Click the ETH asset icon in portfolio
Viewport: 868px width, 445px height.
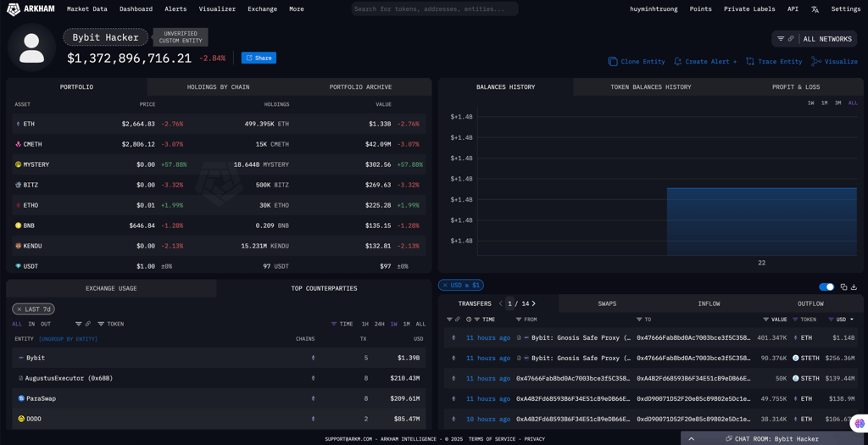tap(18, 124)
